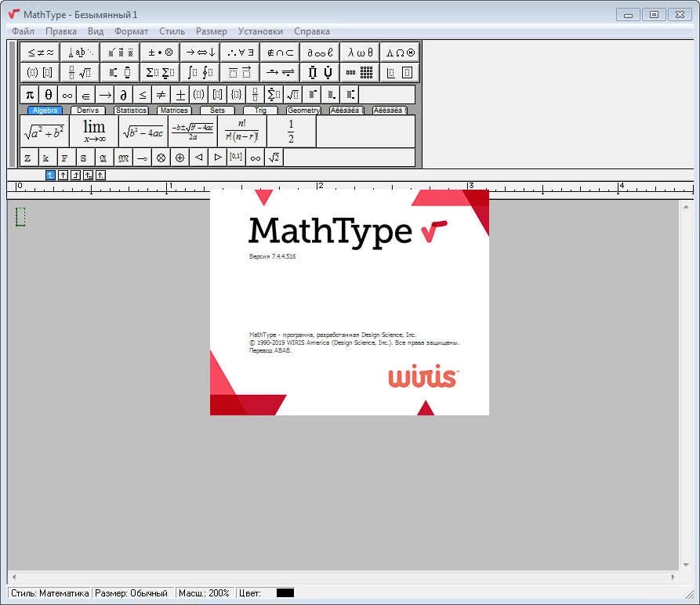Viewport: 700px width, 605px height.
Task: Insert the one-half fraction expression
Action: 292,132
